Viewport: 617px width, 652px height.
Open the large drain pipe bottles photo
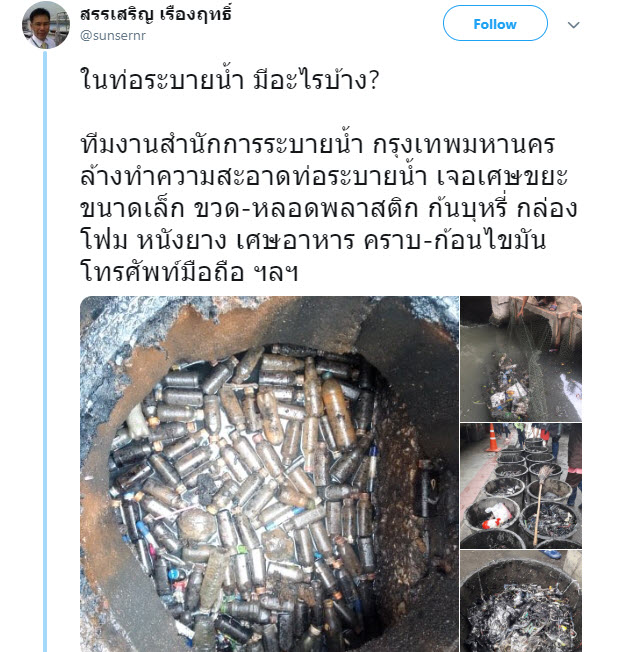(x=269, y=474)
